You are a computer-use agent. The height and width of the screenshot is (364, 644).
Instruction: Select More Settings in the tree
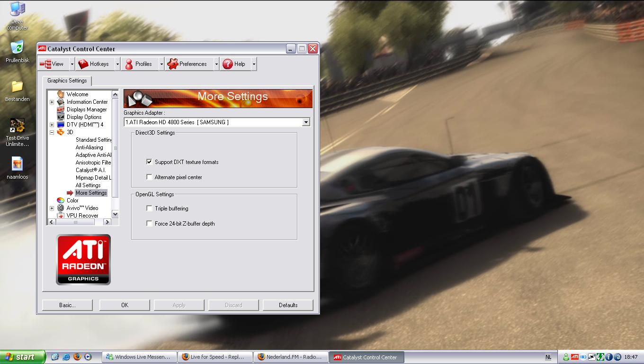[91, 193]
